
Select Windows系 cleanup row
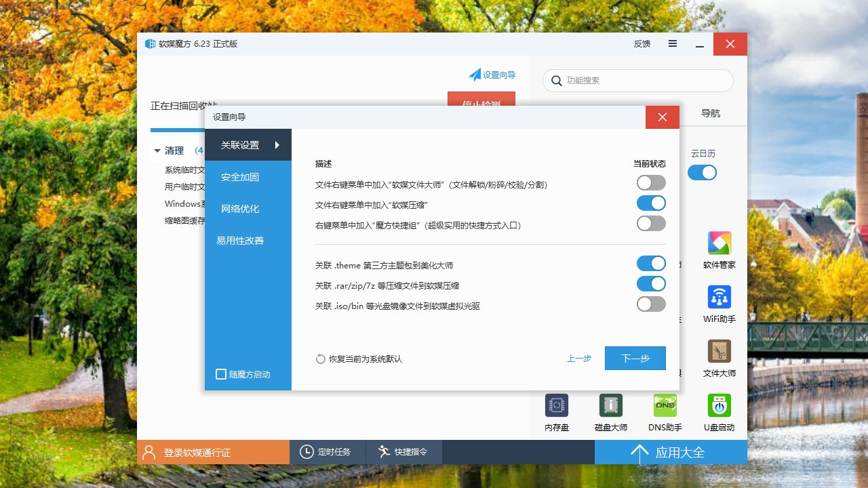[184, 204]
